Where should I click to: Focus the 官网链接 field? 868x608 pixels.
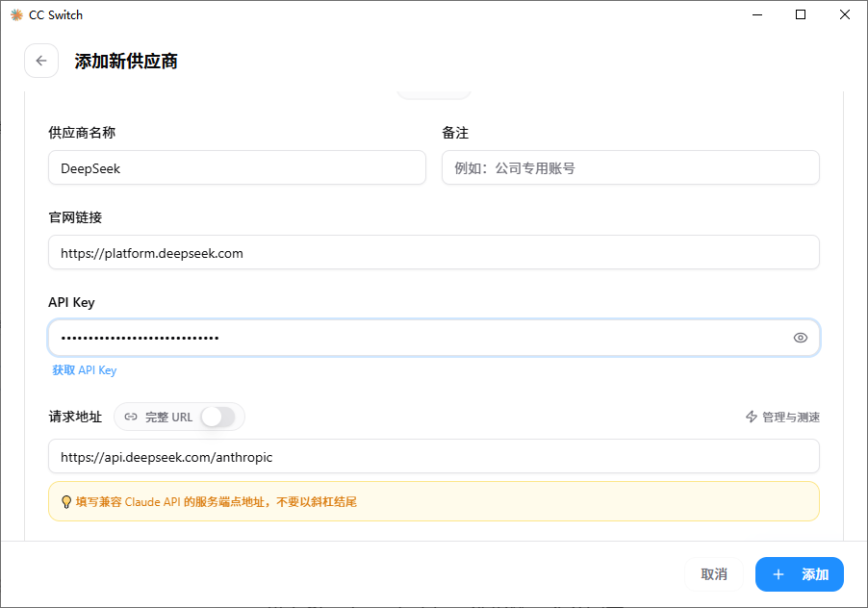pyautogui.click(x=433, y=252)
